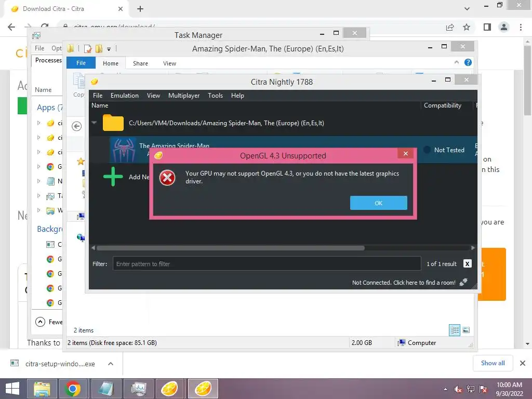Open the File menu in Task Manager
The width and height of the screenshot is (532, 399).
[x=39, y=48]
